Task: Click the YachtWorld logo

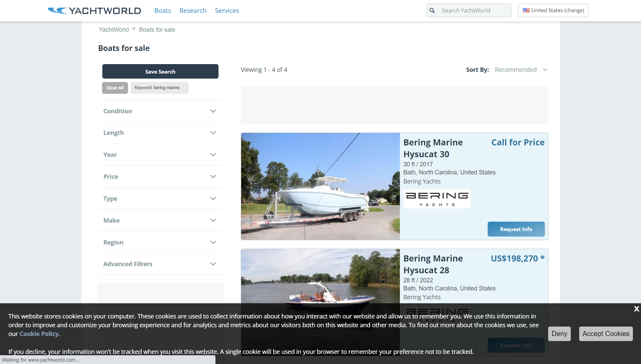Action: 94,10
